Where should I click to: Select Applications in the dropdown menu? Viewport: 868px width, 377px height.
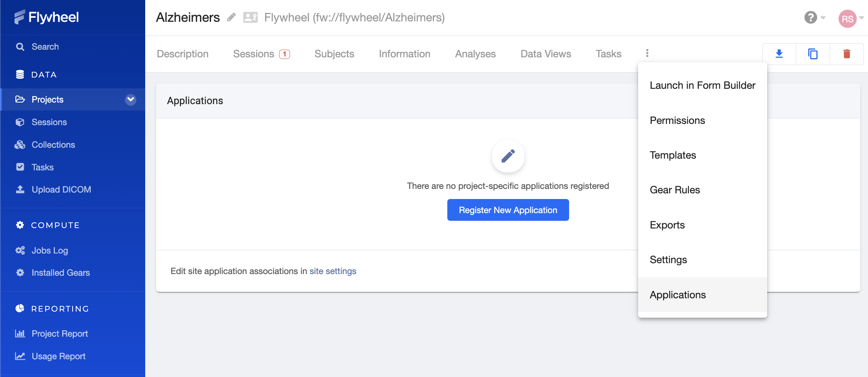[x=703, y=295]
